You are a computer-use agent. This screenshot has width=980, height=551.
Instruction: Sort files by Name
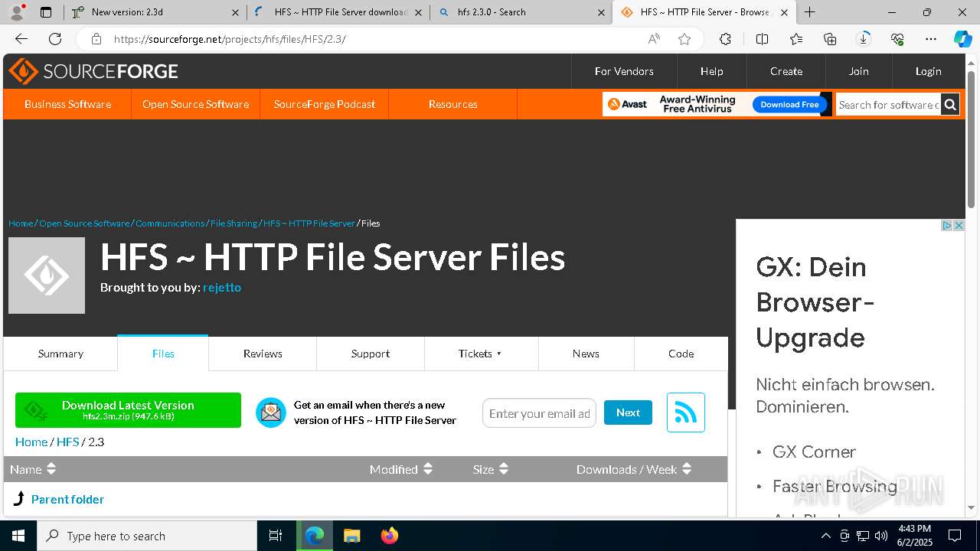coord(33,469)
